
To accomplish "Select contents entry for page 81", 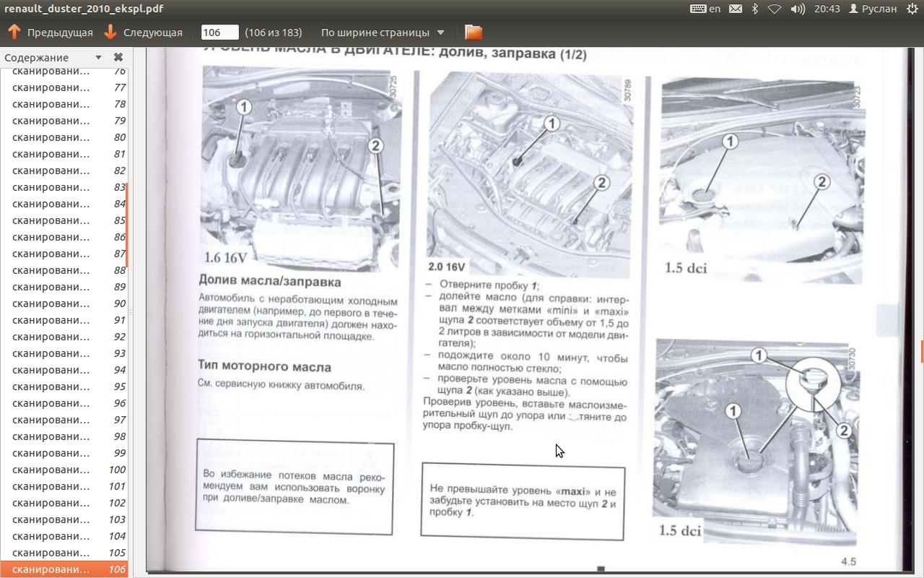I will [x=64, y=154].
